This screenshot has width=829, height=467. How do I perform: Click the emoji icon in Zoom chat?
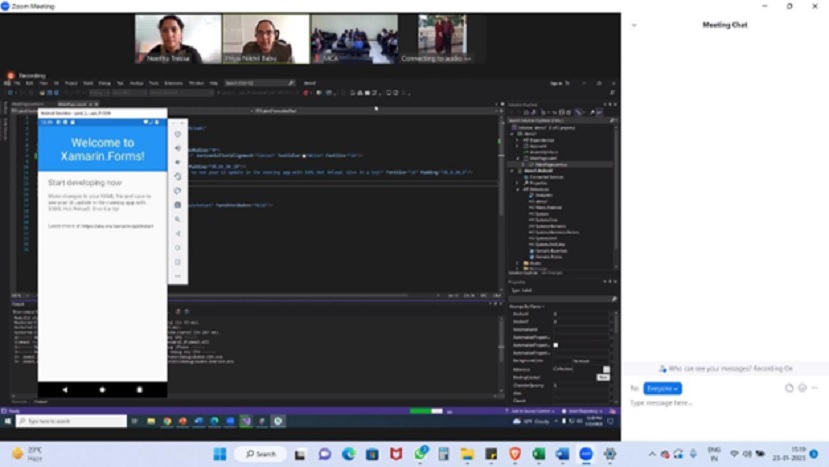[x=804, y=388]
